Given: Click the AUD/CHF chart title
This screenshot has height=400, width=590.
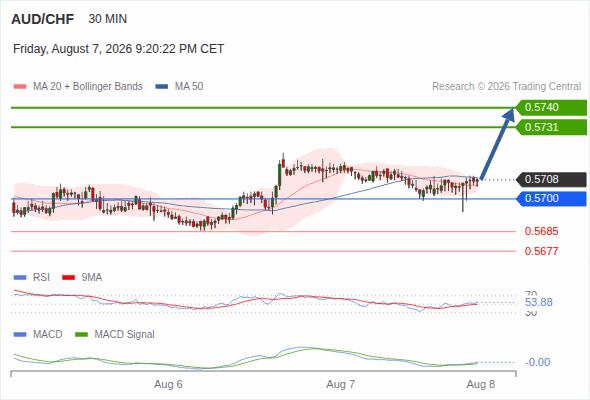Looking at the screenshot, I should tap(43, 19).
